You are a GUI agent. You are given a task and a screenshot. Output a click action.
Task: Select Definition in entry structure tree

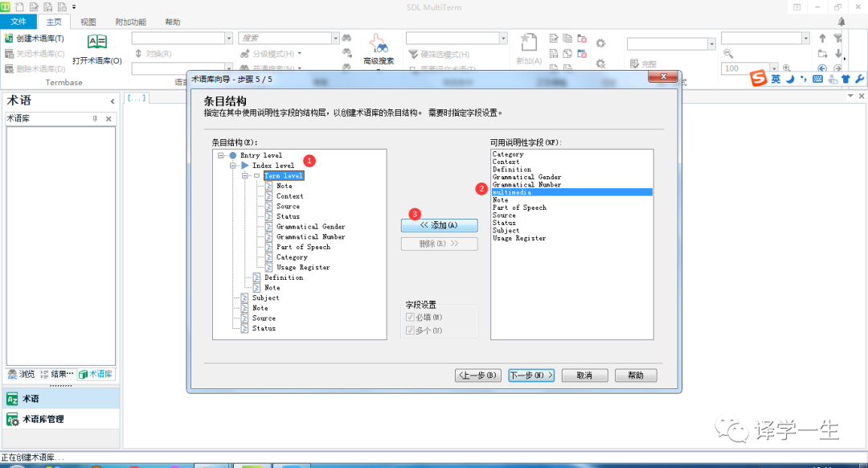click(x=284, y=277)
